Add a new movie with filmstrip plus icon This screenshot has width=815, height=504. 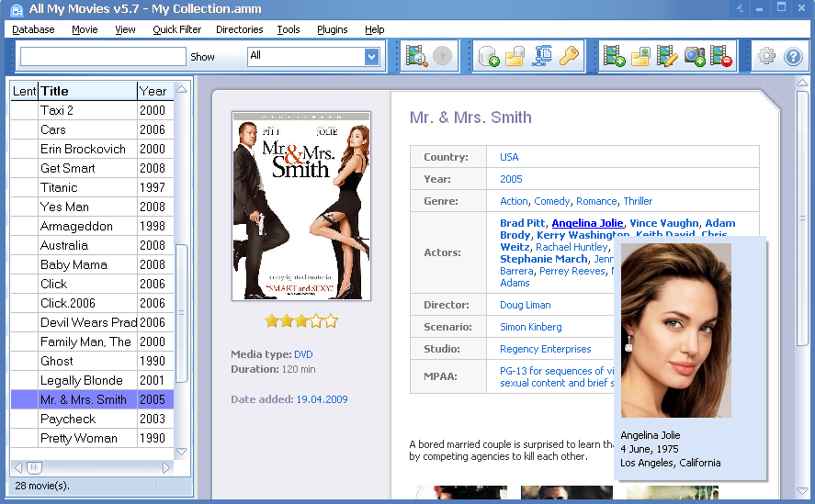coord(614,56)
